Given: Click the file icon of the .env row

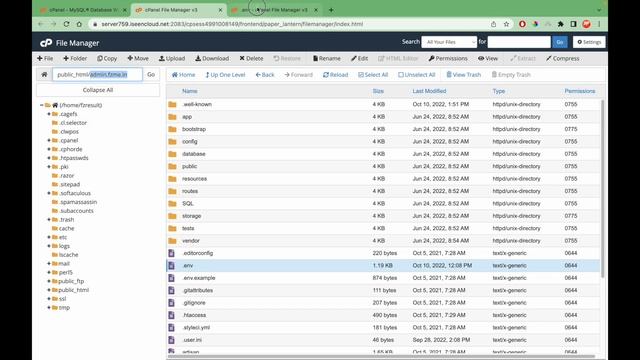Looking at the screenshot, I should pos(171,265).
